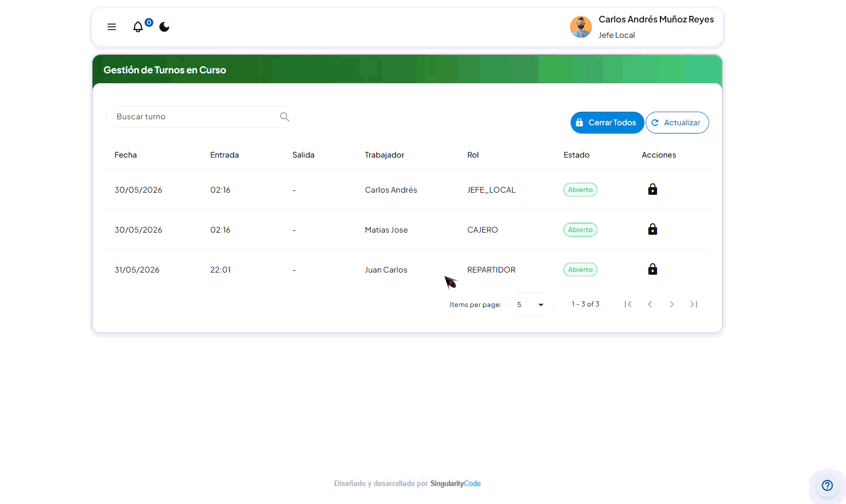Close Matias Jose shift via lock icon
Screen dimensions: 846x504
(653, 229)
